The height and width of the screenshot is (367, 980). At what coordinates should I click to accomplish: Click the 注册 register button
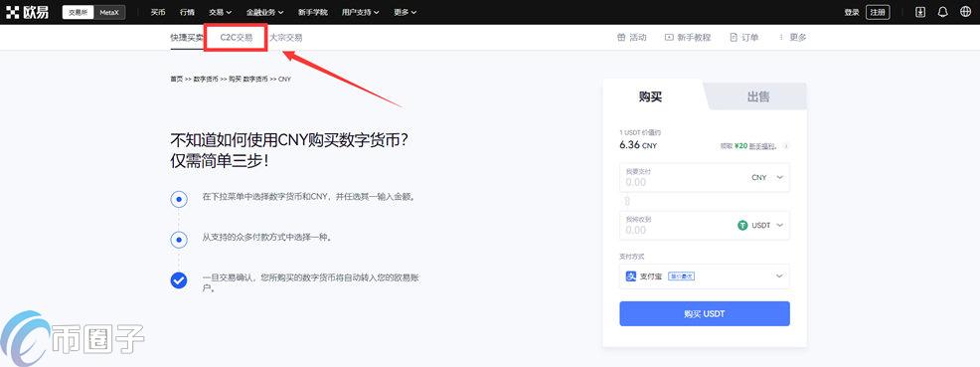coord(878,12)
